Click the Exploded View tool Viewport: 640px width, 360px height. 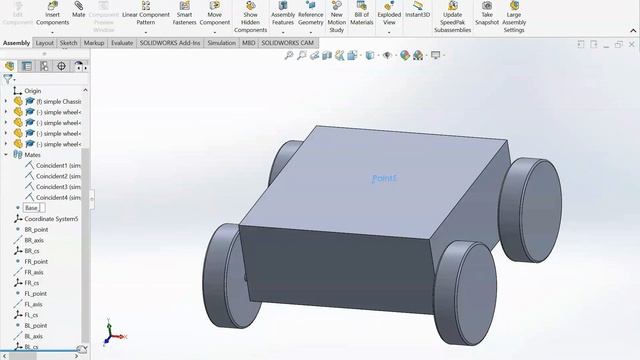(x=389, y=13)
